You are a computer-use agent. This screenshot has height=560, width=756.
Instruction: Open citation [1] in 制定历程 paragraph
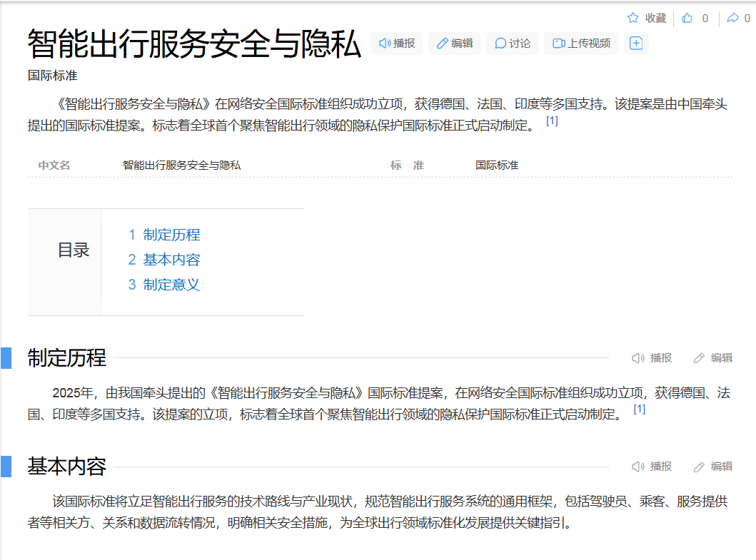pos(640,409)
